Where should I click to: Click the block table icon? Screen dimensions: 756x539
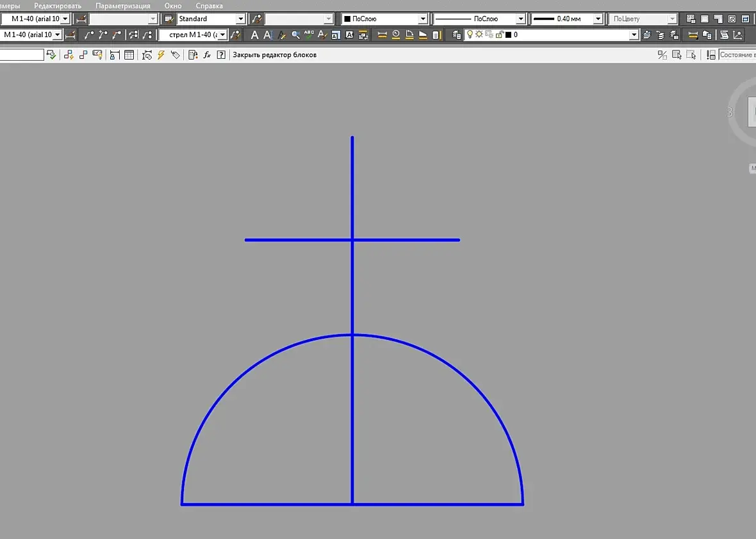129,55
